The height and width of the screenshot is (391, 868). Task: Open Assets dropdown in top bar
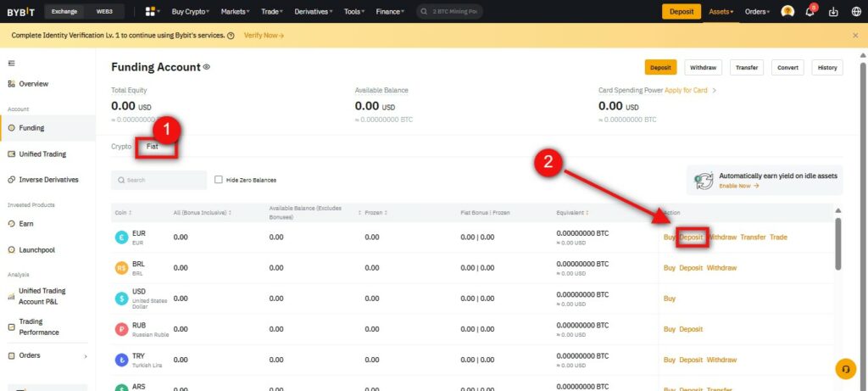point(721,12)
